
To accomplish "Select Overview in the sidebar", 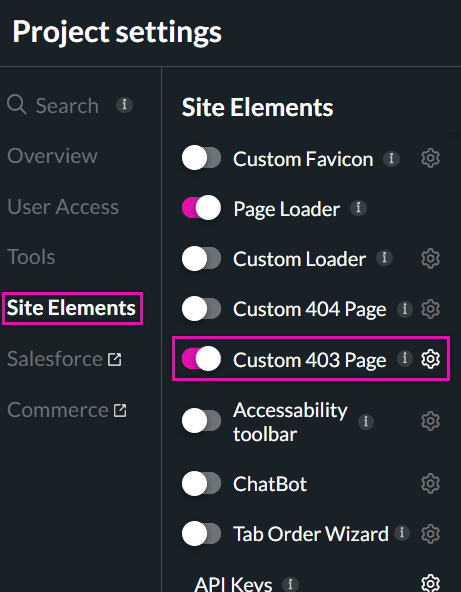I will pos(52,156).
